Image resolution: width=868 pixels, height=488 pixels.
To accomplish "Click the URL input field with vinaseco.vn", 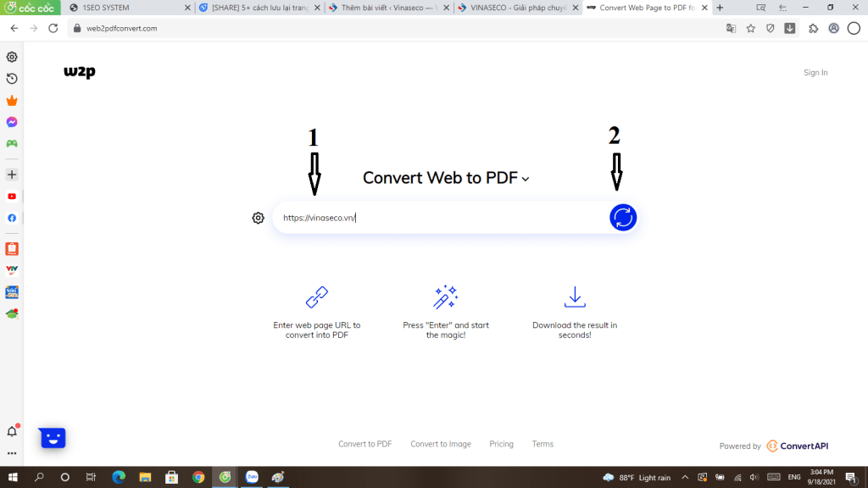I will pyautogui.click(x=441, y=218).
